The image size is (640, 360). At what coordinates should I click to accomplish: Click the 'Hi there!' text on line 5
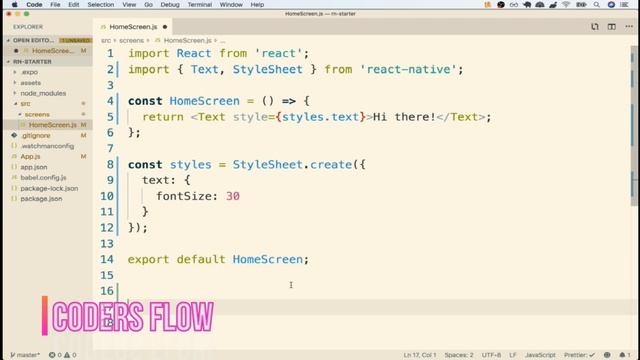coord(404,117)
